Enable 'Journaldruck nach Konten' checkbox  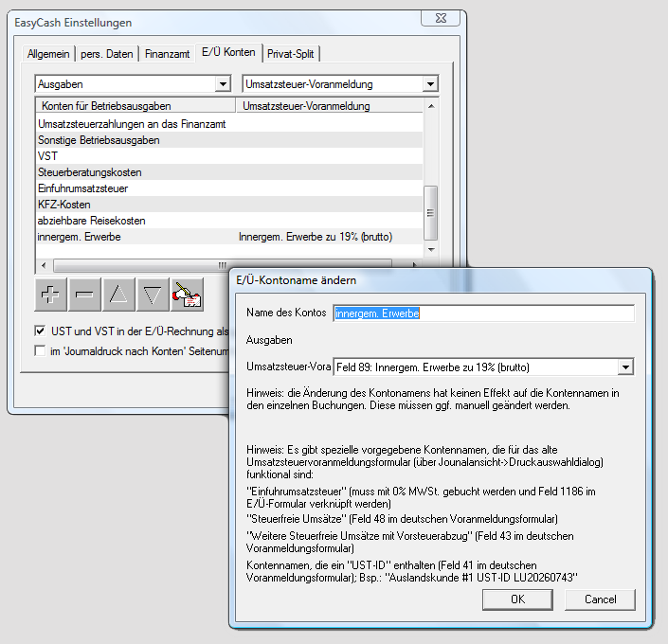point(40,351)
